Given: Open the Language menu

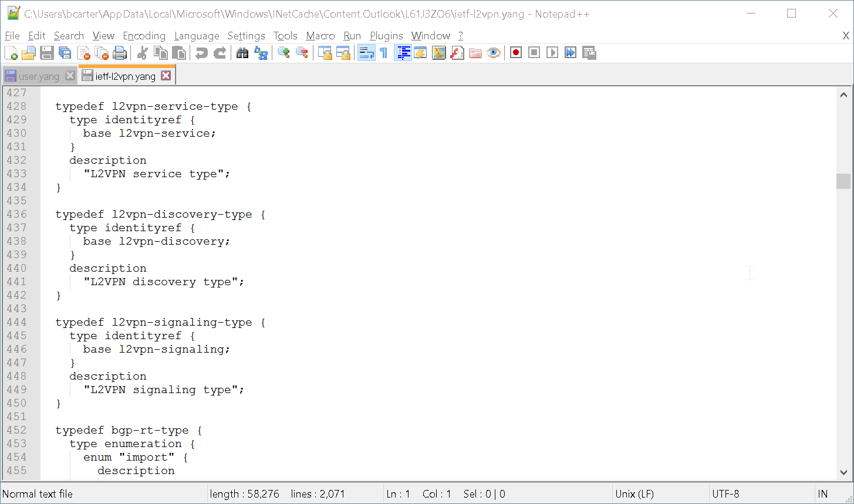Looking at the screenshot, I should click(x=197, y=36).
